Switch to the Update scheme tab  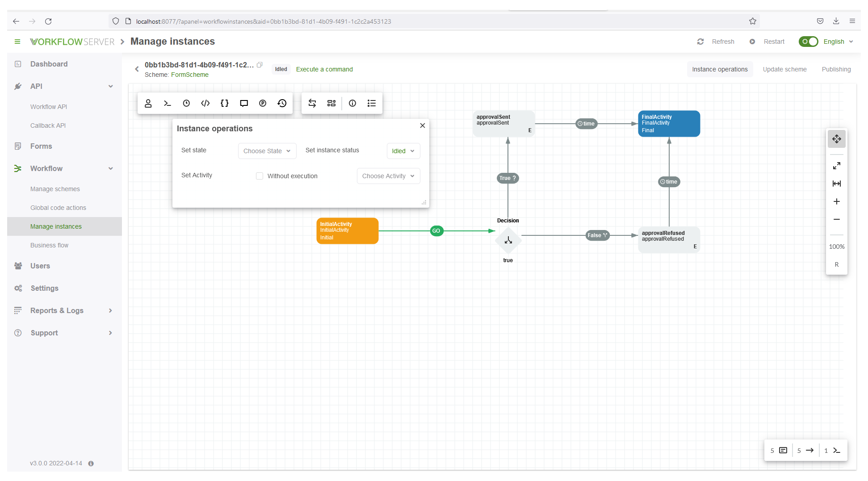click(x=784, y=69)
